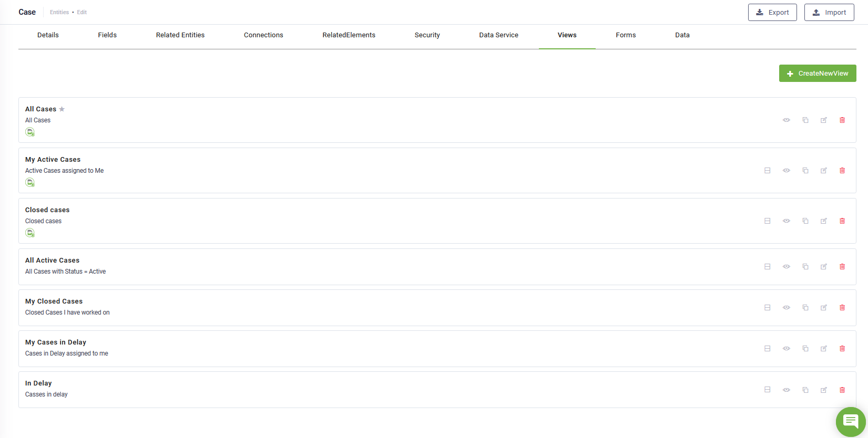The width and height of the screenshot is (868, 438).
Task: Delete the My Closed Cases view
Action: [842, 308]
